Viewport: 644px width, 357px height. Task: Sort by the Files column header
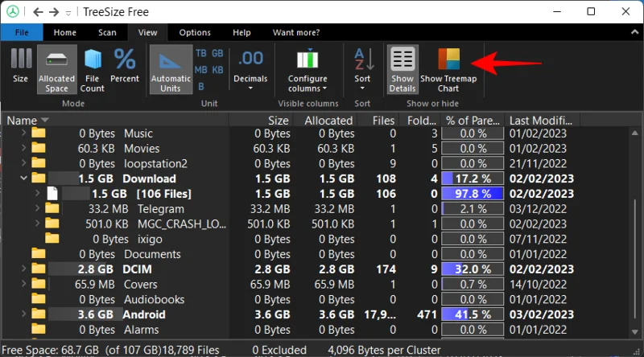point(378,121)
